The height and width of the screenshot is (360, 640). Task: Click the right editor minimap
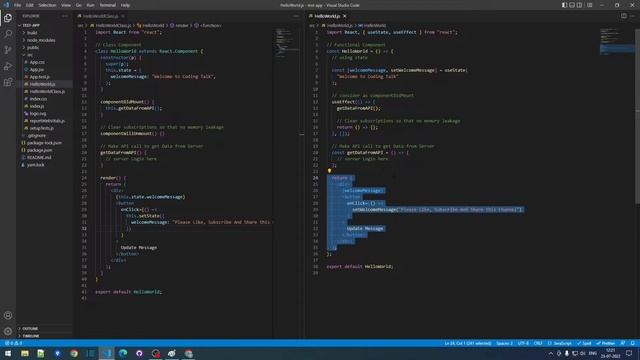(x=617, y=41)
